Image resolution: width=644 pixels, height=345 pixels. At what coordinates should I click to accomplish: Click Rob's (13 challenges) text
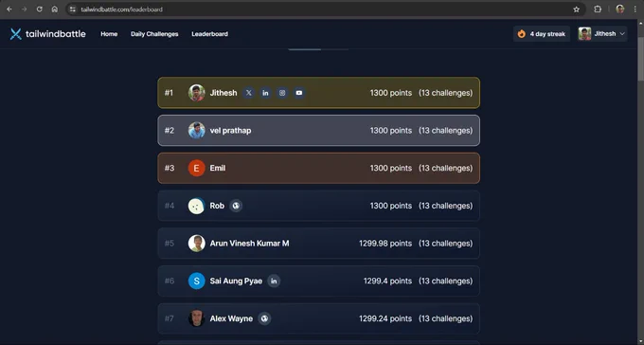click(446, 206)
